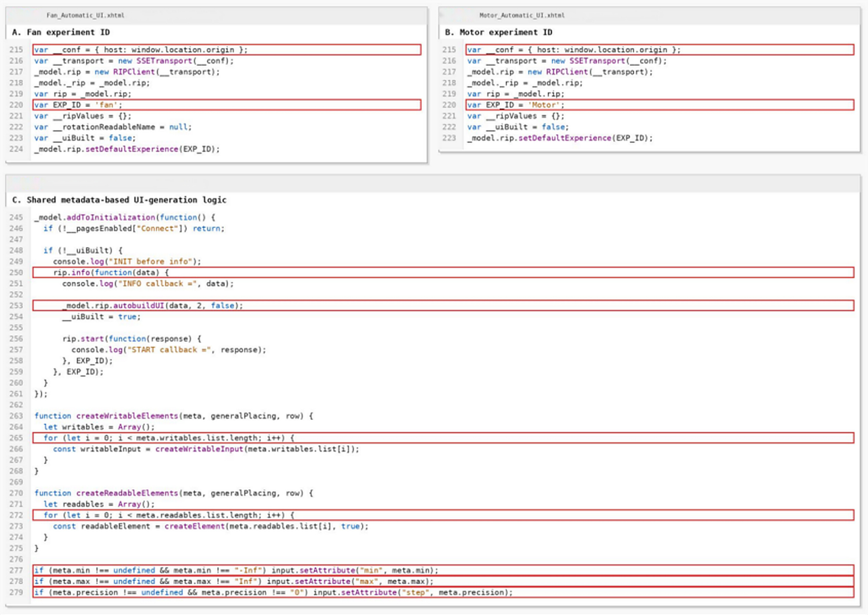Click the 'if (!__uiBuilt) {' line
Image resolution: width=868 pixels, height=615 pixels.
coord(83,250)
